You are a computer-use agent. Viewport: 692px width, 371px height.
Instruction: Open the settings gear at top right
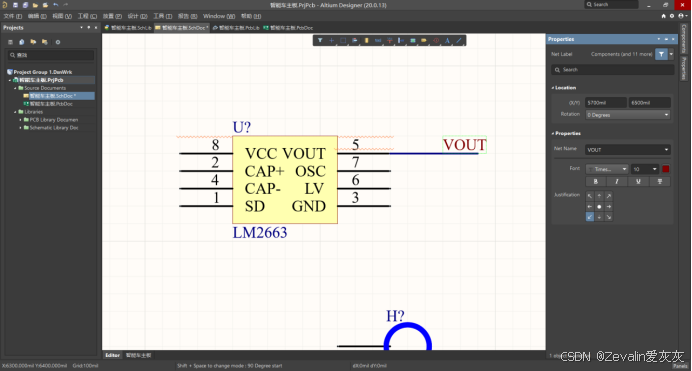click(x=672, y=16)
